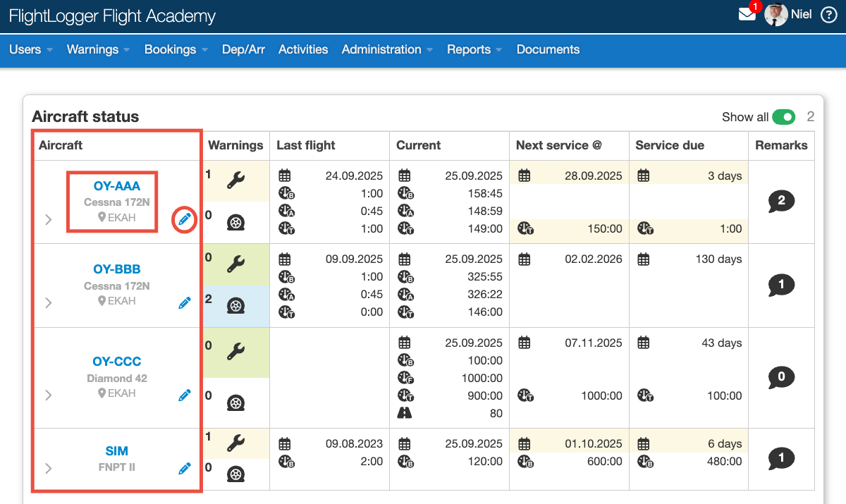The width and height of the screenshot is (846, 504).
Task: Open the SIM aircraft page link
Action: [117, 450]
